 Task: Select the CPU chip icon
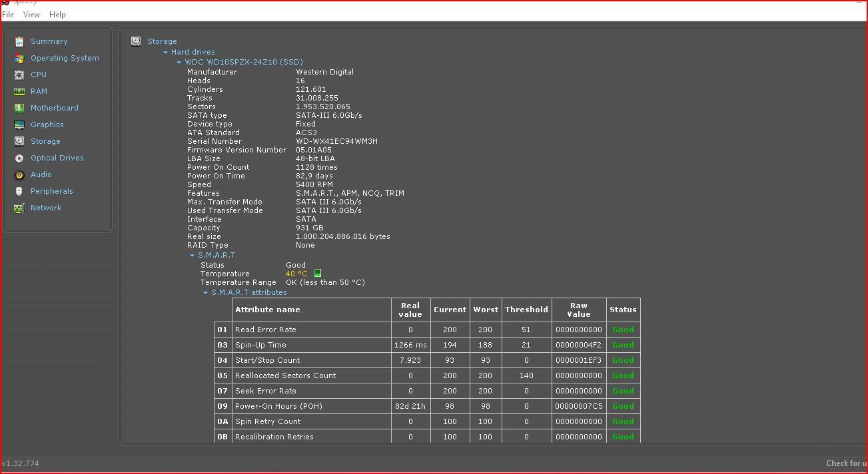pos(19,75)
